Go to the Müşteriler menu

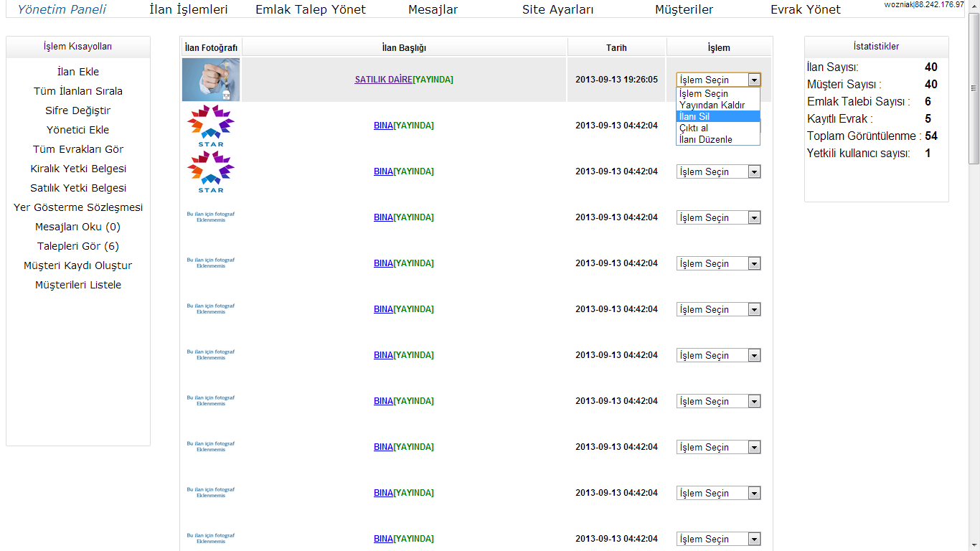coord(684,9)
